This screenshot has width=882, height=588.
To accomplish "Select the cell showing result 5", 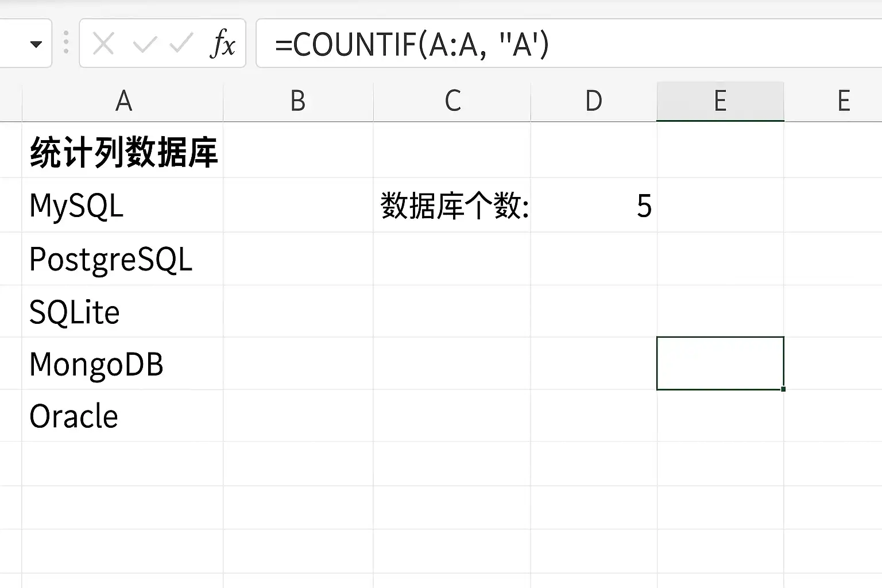I will (x=594, y=205).
